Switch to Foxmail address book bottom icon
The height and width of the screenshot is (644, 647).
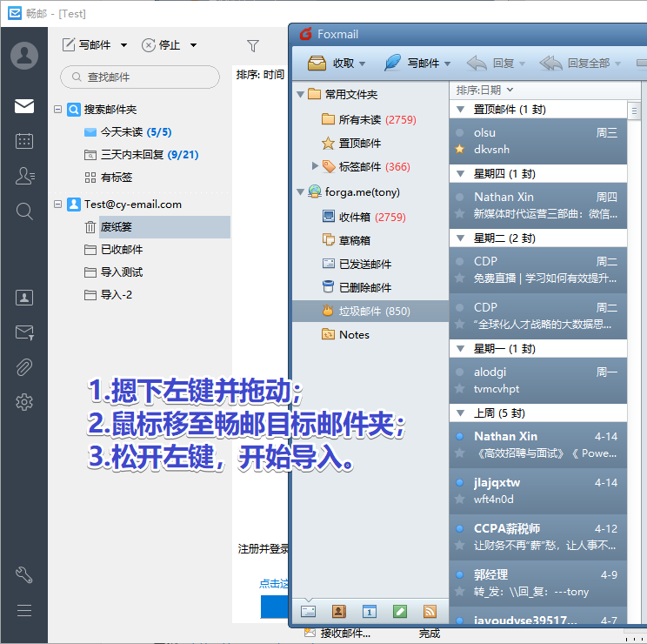pos(339,611)
